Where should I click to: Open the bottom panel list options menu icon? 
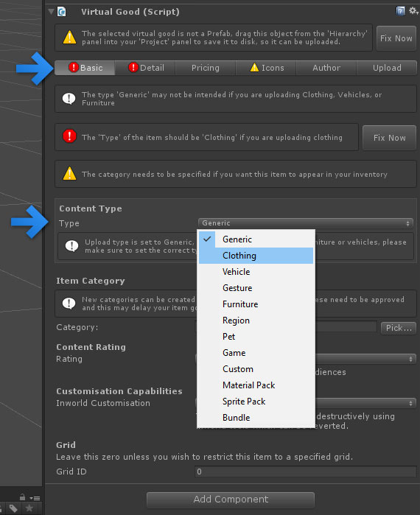pos(35,498)
